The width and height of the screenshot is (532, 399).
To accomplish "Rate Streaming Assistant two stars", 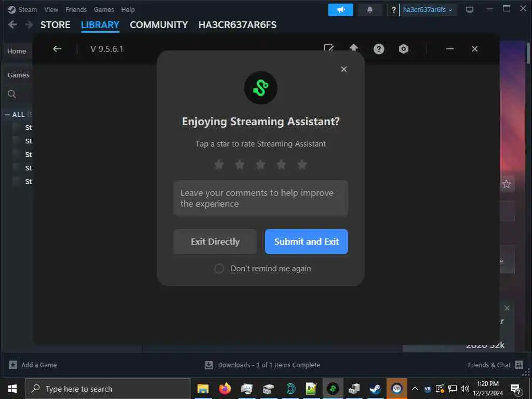I will point(240,165).
